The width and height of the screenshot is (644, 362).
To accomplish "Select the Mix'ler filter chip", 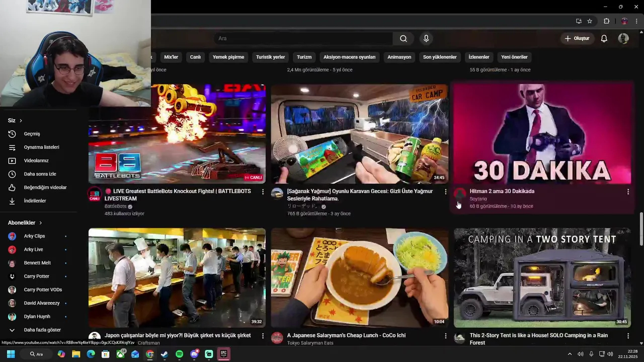I will click(x=171, y=57).
